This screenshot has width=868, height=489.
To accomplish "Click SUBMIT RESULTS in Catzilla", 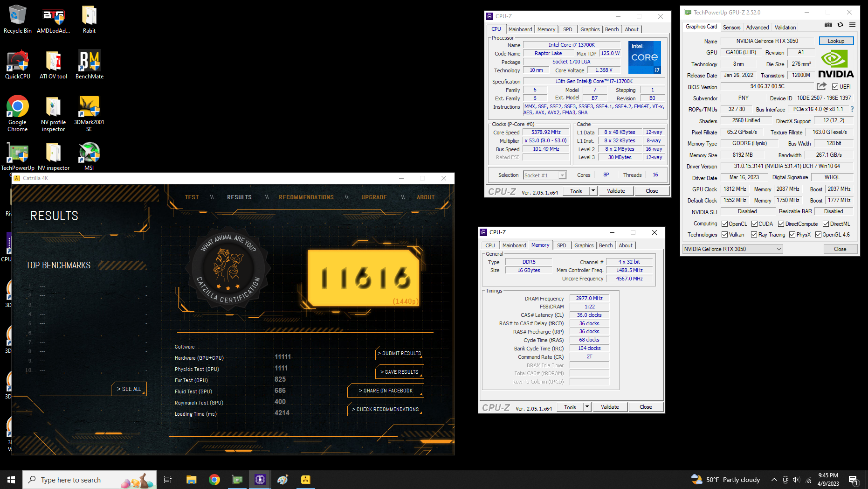I will [400, 354].
